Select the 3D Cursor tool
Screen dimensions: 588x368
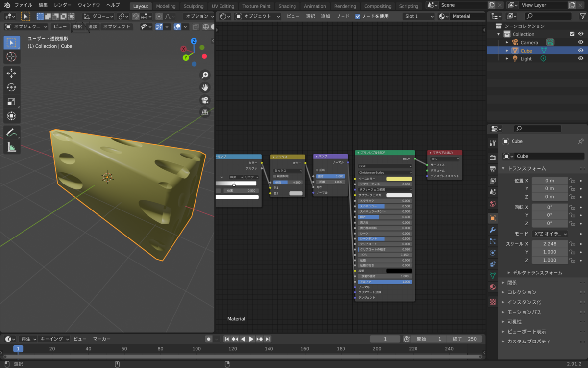tap(11, 57)
